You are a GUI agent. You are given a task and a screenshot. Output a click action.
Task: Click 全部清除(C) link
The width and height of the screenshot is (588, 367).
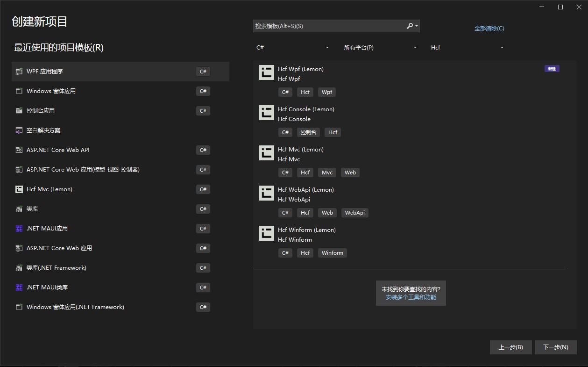pos(489,29)
